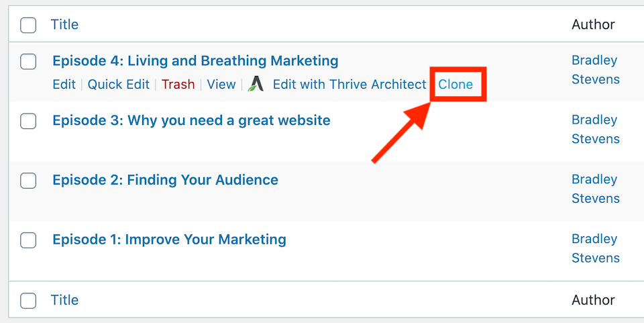This screenshot has width=644, height=323.
Task: View the Episode 4 post
Action: (221, 84)
